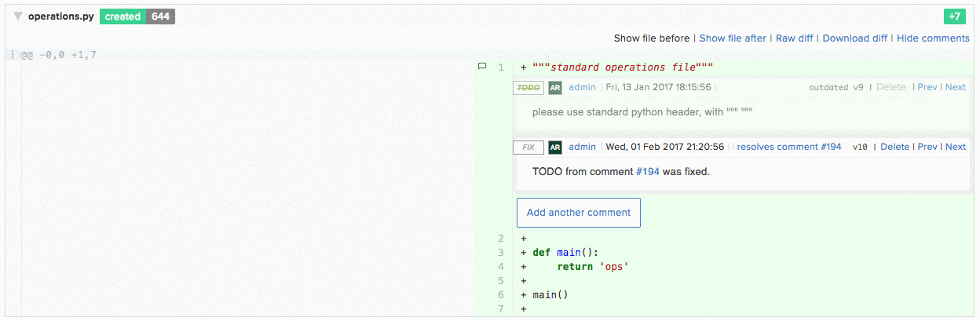980x321 pixels.
Task: Open the 'resolves comment #194' link
Action: click(788, 147)
